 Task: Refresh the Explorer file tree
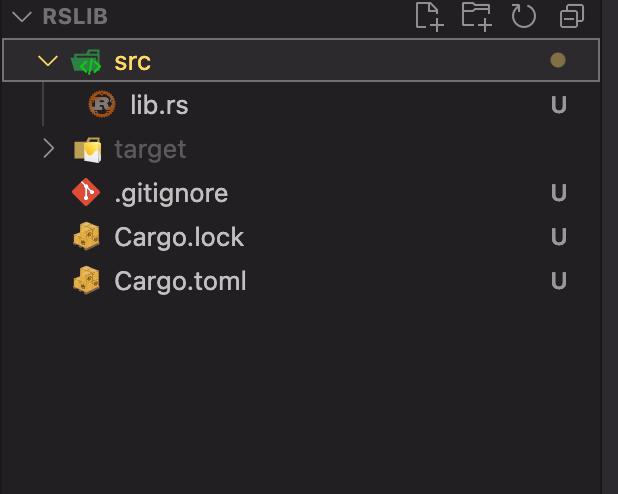[523, 16]
